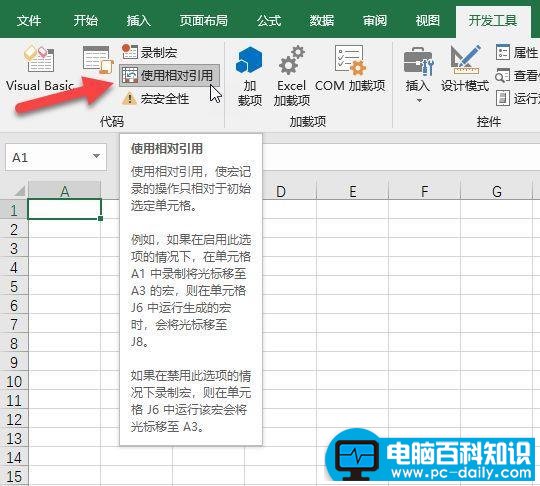Click 查看代码 view code button
The image size is (540, 486).
(517, 75)
